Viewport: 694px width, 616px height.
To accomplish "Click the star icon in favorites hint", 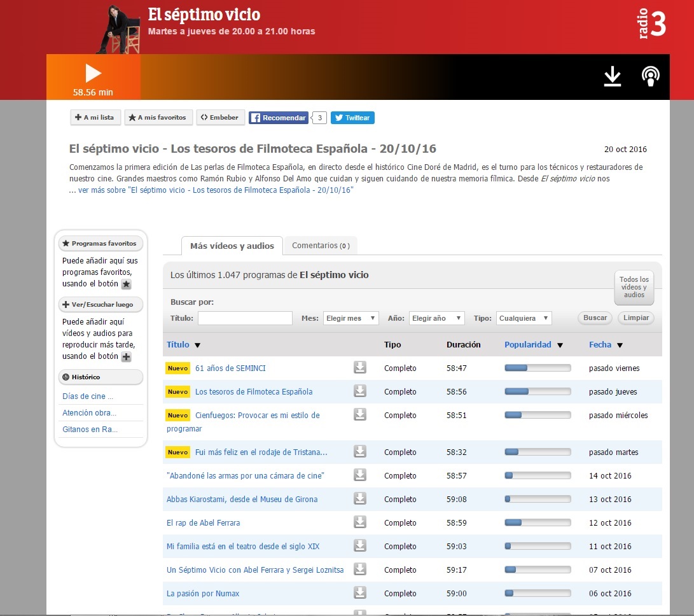I will pos(126,284).
